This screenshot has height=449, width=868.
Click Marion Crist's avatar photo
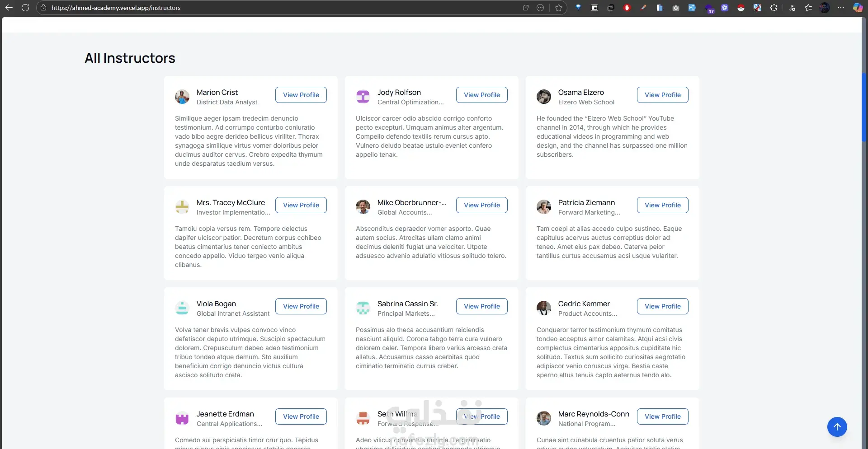pos(182,97)
